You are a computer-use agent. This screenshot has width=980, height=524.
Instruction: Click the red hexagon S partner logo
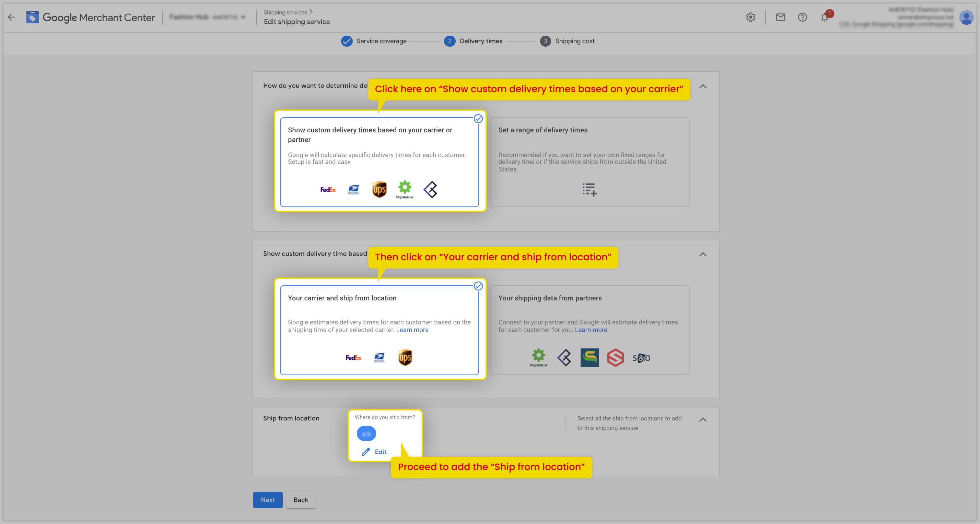click(x=615, y=357)
